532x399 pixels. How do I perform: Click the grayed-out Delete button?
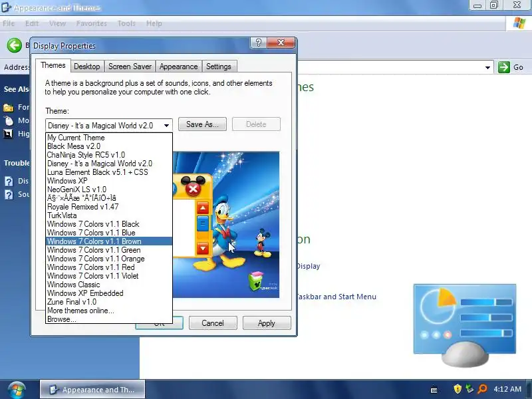pyautogui.click(x=256, y=124)
